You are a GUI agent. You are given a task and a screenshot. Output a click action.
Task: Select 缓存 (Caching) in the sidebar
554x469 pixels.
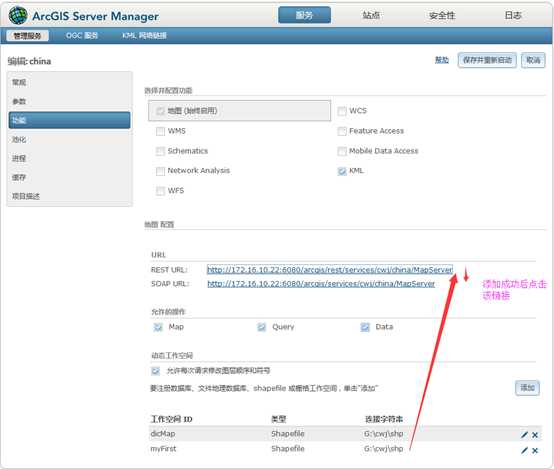coord(70,177)
